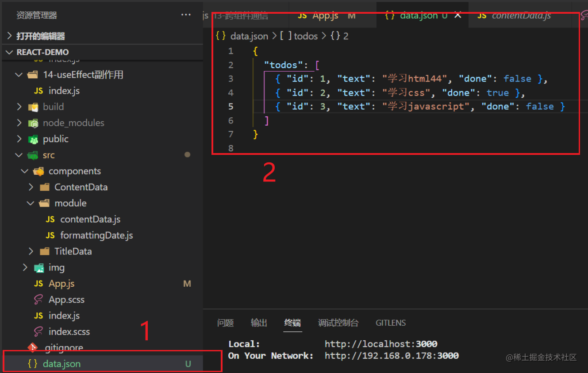Switch to the contentData.js editor tab
Screen dimensions: 588x373
pos(520,15)
